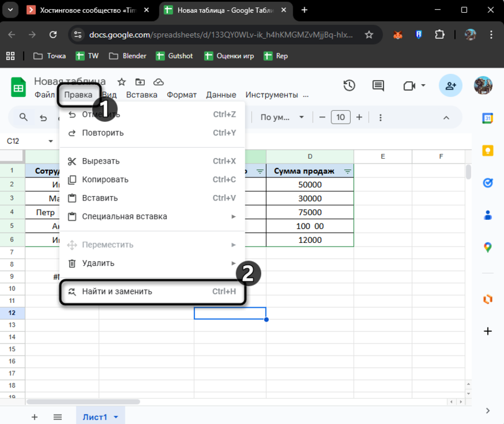The width and height of the screenshot is (504, 424).
Task: Collapse the toolbar with chevron up
Action: (x=446, y=118)
